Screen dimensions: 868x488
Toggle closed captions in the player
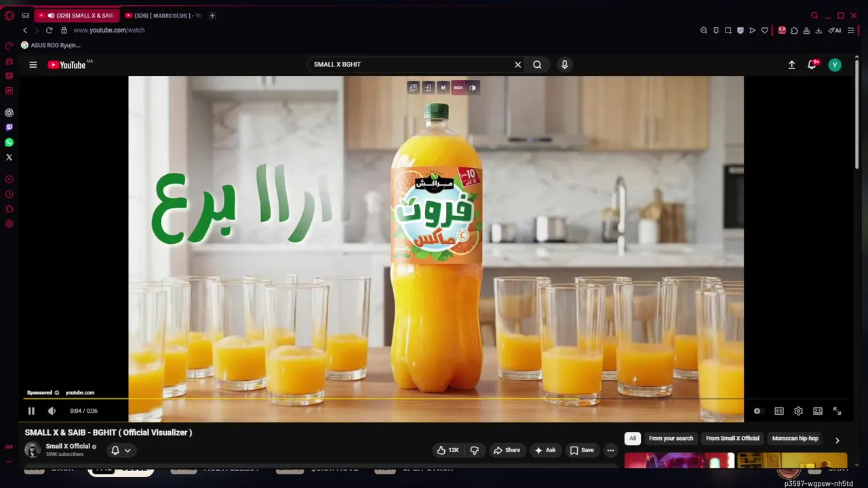point(779,411)
